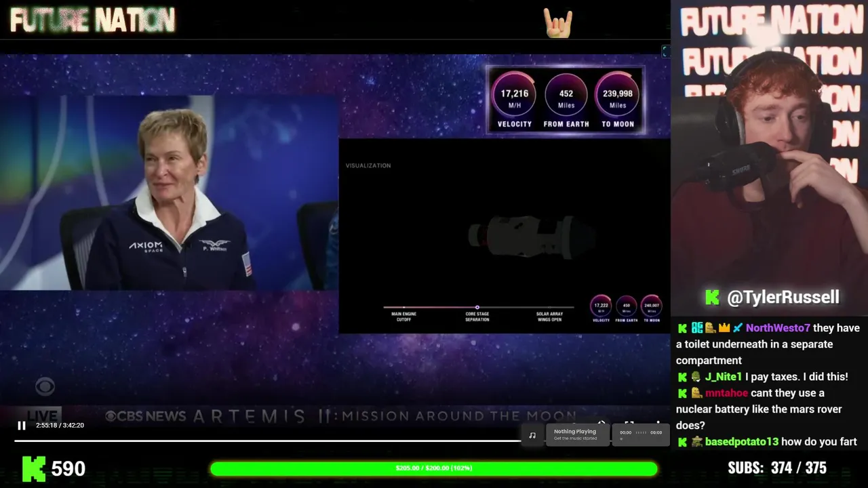Click the message 'I pay taxes. I did this!'
The height and width of the screenshot is (488, 868).
tap(796, 377)
